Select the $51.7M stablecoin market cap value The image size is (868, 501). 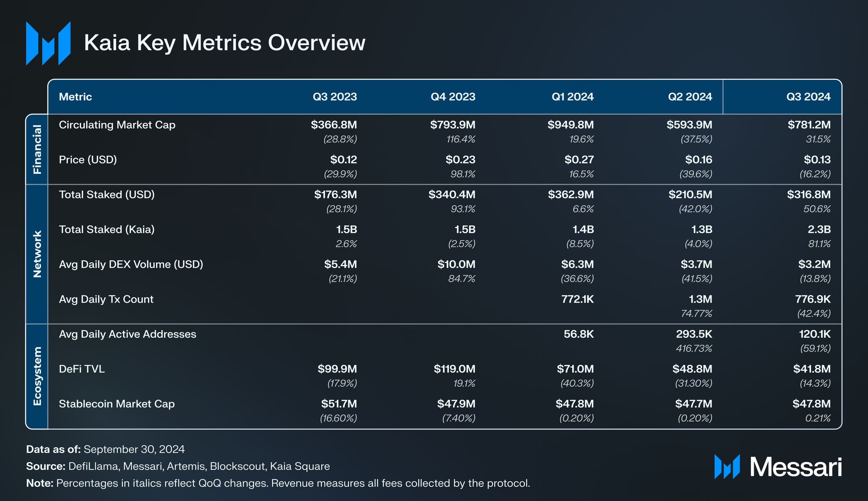(x=339, y=404)
